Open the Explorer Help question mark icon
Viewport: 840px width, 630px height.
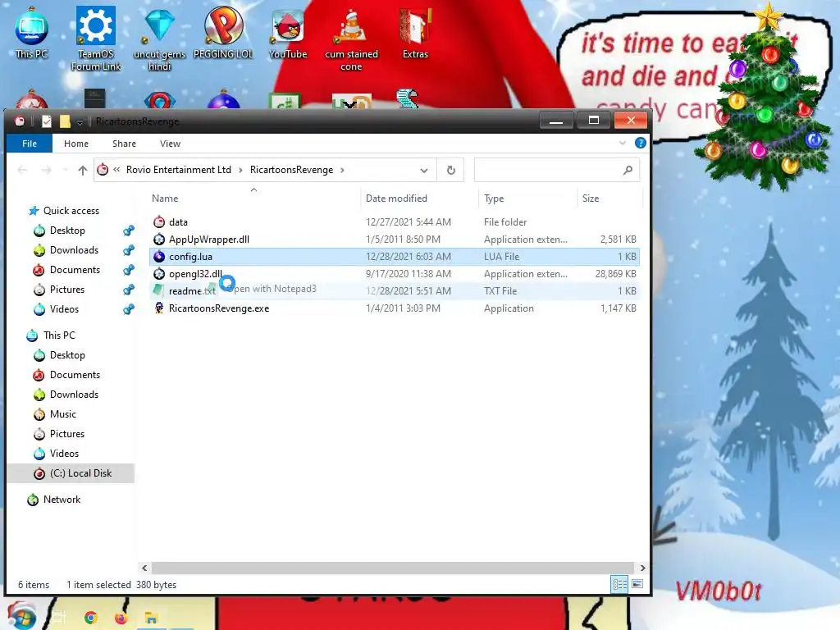pyautogui.click(x=640, y=143)
